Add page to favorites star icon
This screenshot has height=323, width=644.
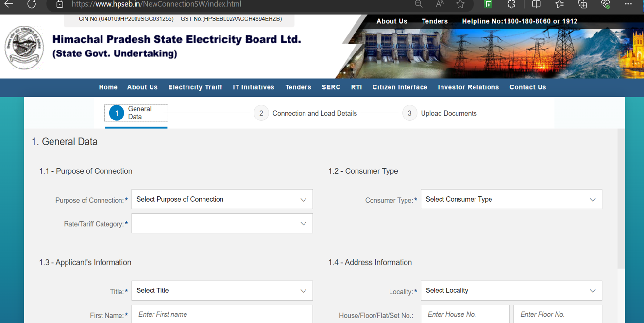point(460,4)
